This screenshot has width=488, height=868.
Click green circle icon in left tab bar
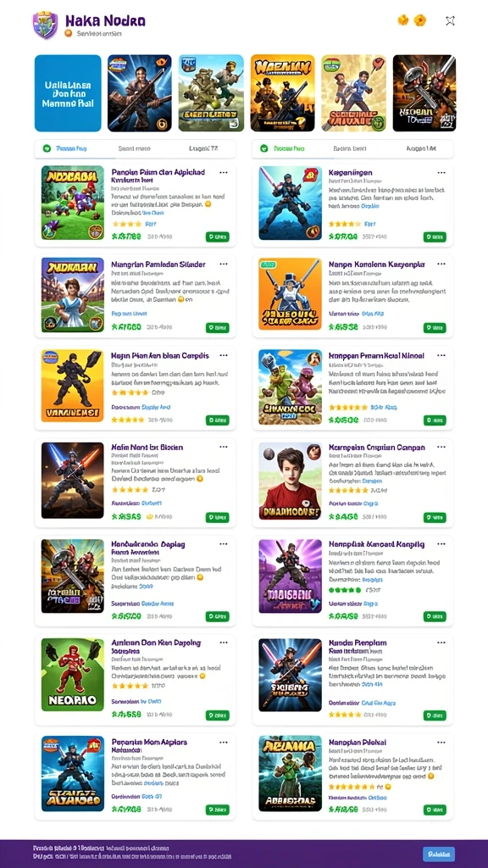point(47,148)
